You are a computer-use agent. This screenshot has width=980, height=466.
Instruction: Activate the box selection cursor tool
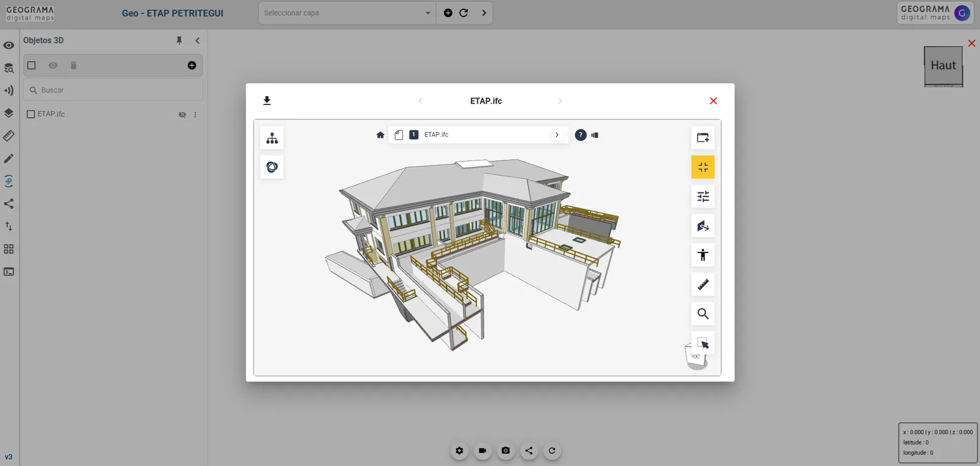click(703, 343)
